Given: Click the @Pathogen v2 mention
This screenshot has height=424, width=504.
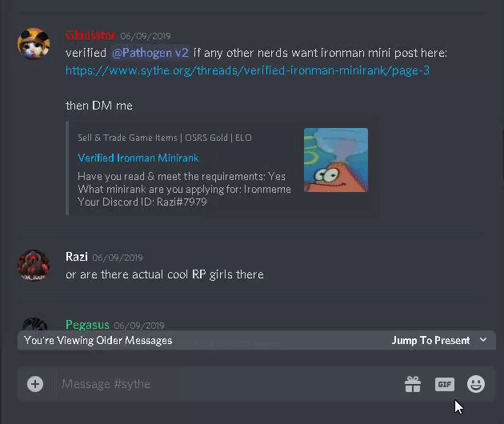Looking at the screenshot, I should point(150,53).
